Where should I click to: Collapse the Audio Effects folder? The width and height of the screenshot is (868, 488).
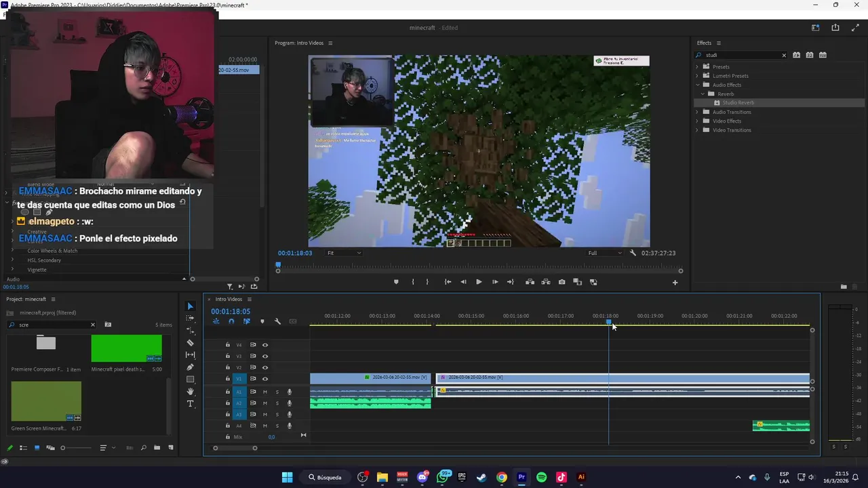696,85
